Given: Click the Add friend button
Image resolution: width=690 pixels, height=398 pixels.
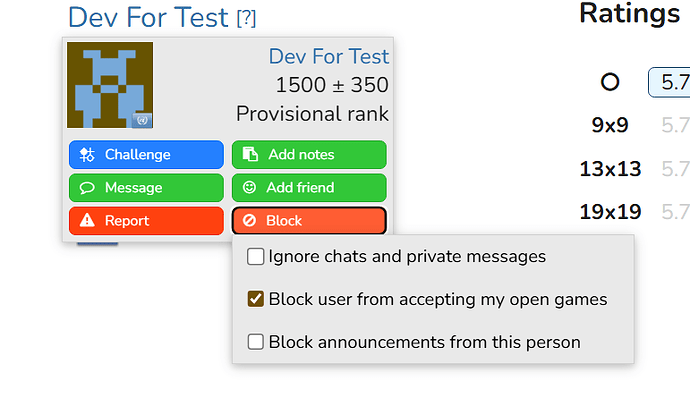Looking at the screenshot, I should click(309, 188).
